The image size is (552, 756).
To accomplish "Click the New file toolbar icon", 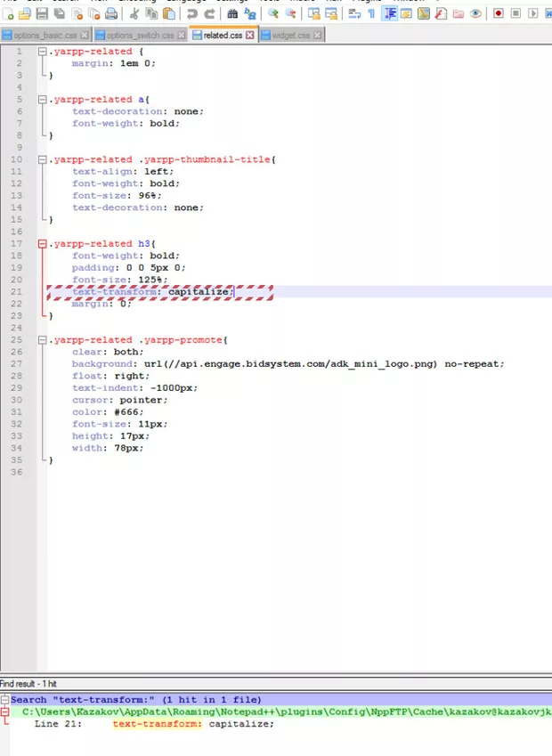I will 8,13.
